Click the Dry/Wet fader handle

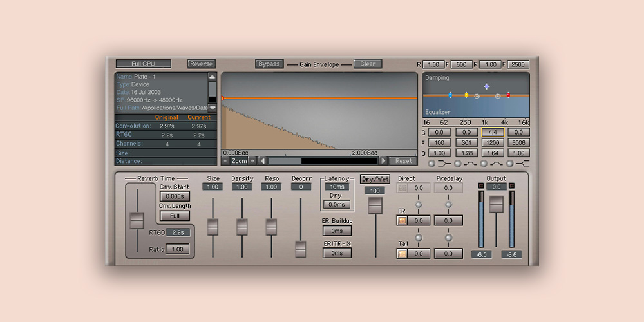pos(375,205)
